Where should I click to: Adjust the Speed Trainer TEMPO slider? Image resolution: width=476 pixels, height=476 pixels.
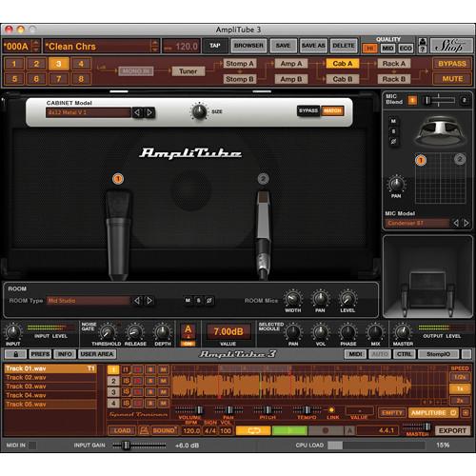pyautogui.click(x=307, y=410)
